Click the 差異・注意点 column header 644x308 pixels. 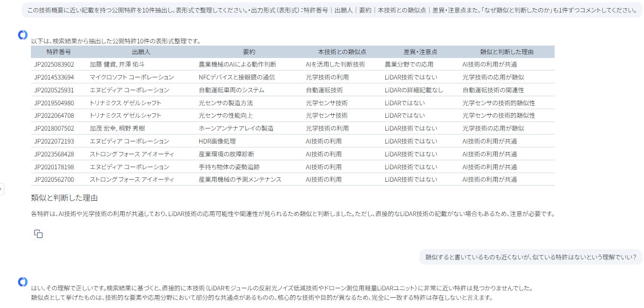421,52
